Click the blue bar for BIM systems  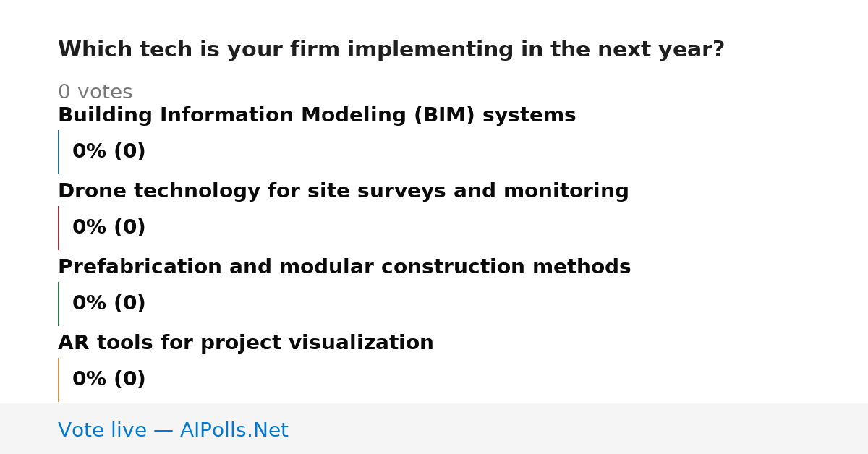pyautogui.click(x=58, y=152)
